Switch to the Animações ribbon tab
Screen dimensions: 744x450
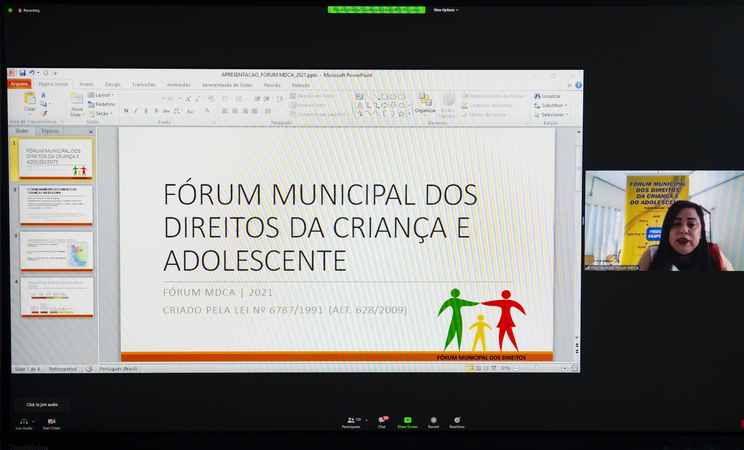coord(178,85)
